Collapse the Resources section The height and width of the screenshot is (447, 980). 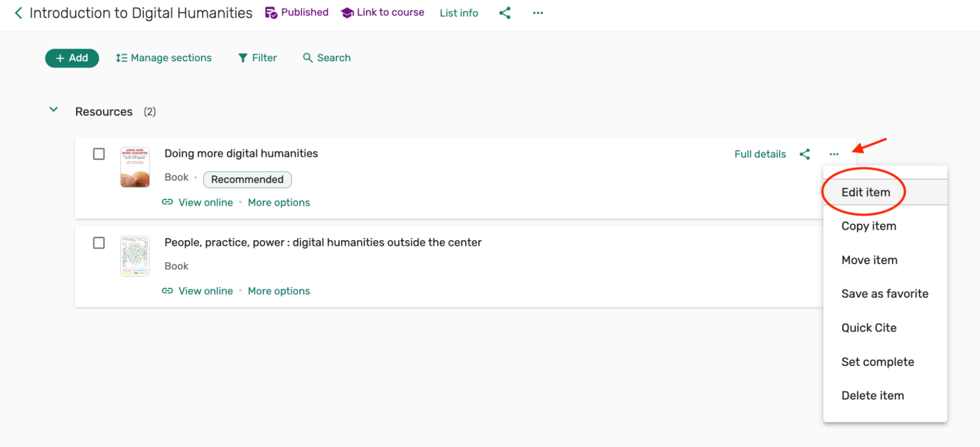click(54, 110)
